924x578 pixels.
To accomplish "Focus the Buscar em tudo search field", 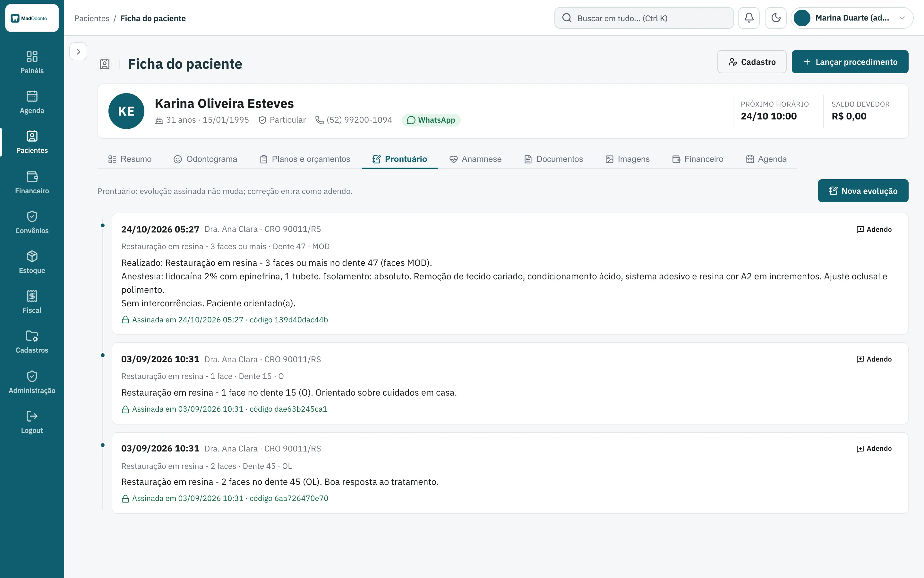I will [x=644, y=18].
